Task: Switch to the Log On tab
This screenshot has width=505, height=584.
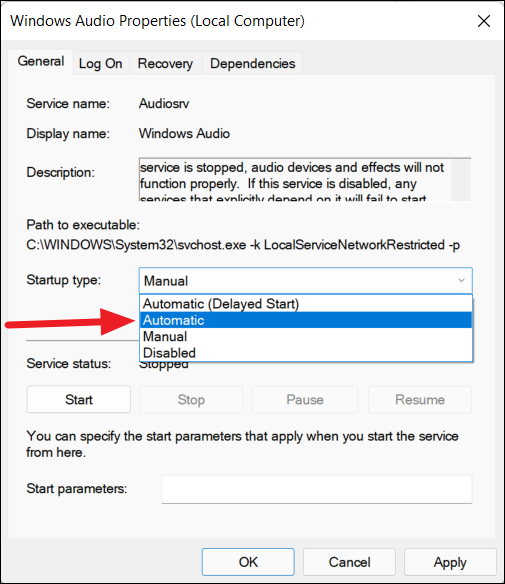Action: [101, 64]
